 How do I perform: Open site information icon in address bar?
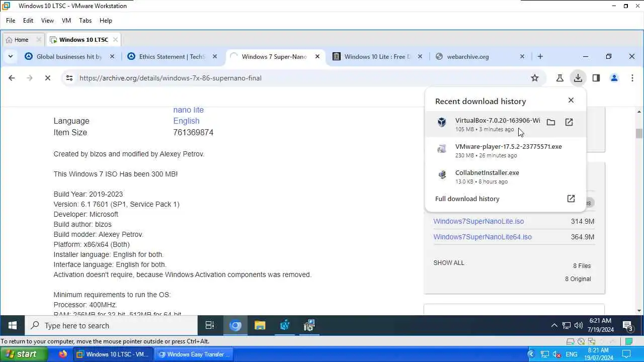click(x=69, y=78)
